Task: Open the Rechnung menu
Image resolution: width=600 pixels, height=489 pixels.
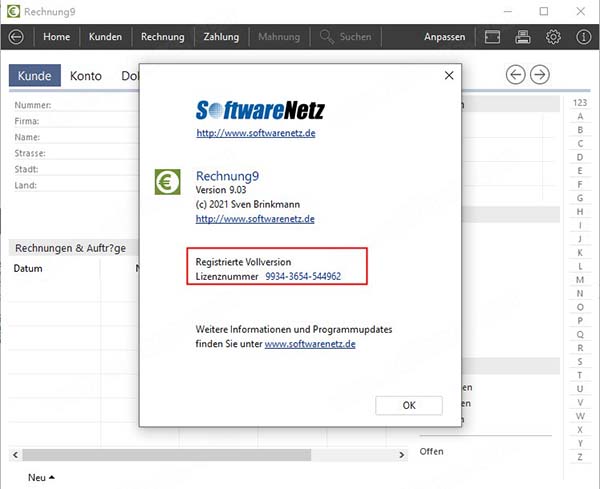Action: point(163,37)
